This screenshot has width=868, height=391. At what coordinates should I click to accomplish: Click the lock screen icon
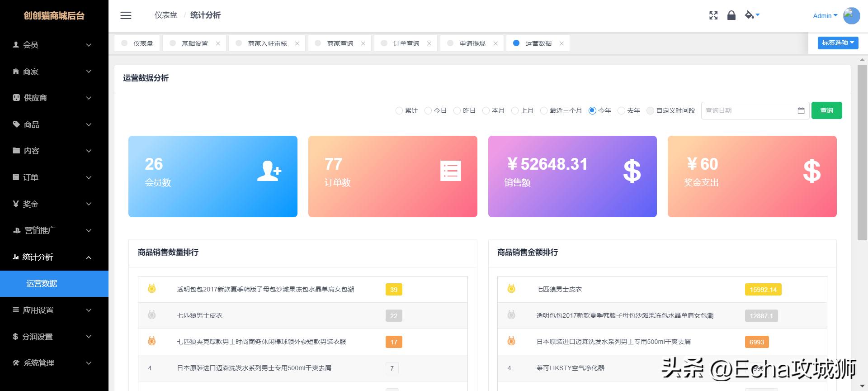(x=731, y=15)
